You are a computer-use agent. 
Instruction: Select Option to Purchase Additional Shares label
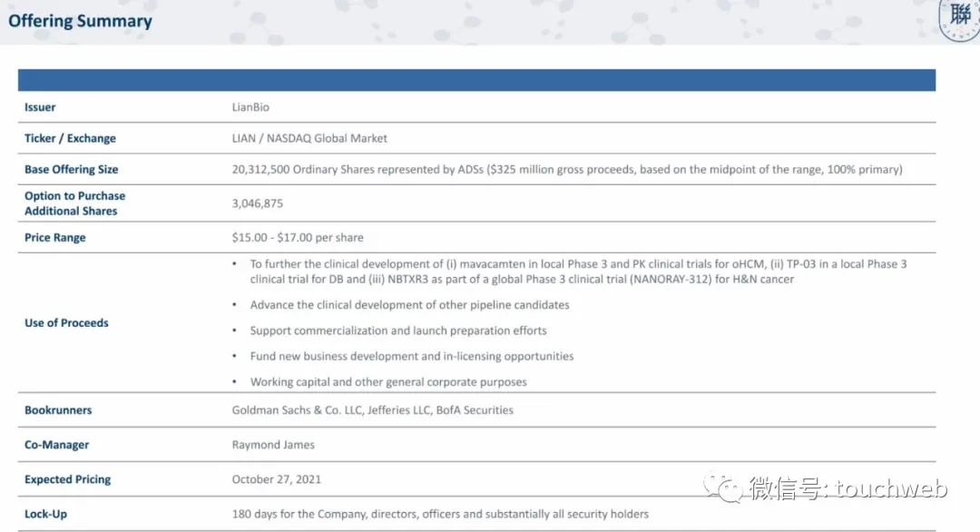[x=75, y=203]
